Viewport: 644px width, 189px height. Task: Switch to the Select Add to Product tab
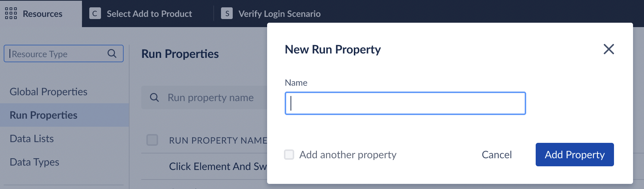click(x=149, y=14)
